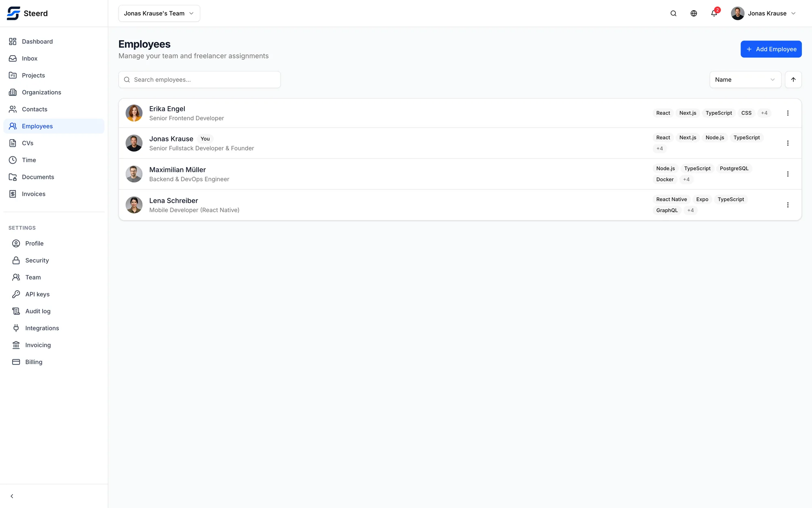
Task: Click Maximilian Müller's avatar photo
Action: (x=134, y=174)
